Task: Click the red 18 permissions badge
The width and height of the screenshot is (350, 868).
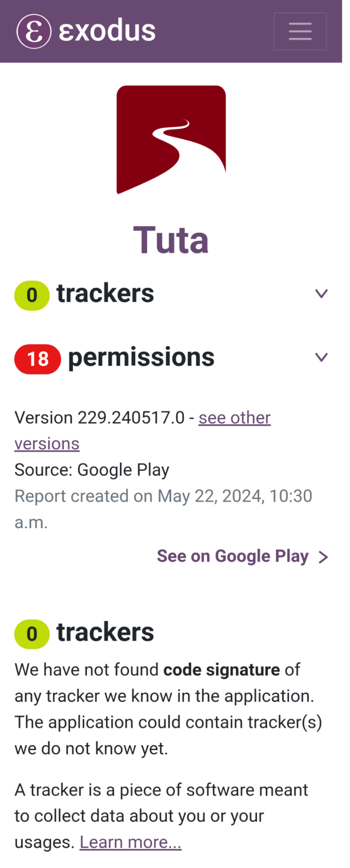Action: (38, 359)
